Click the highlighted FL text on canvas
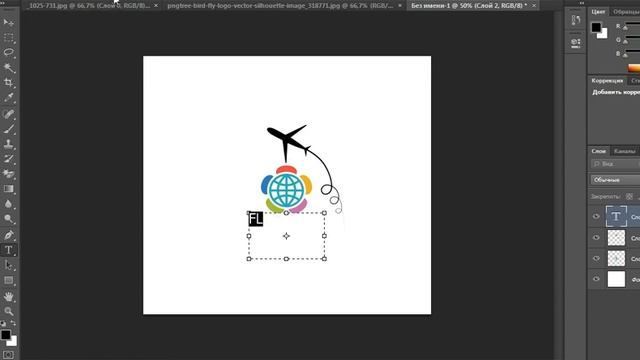The image size is (640, 360). pos(256,219)
